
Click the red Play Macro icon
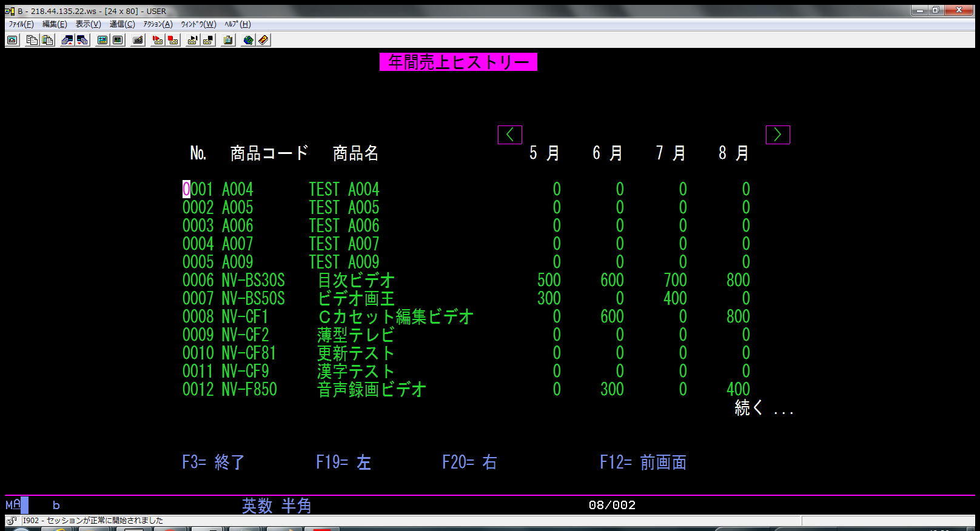coord(158,40)
